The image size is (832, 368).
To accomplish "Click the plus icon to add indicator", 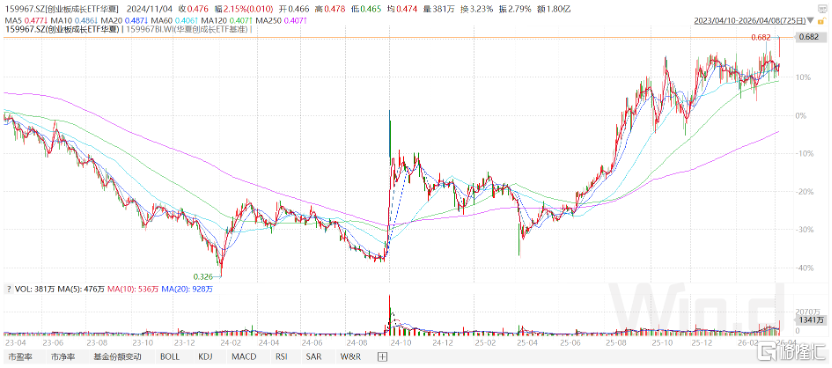I will 381,357.
